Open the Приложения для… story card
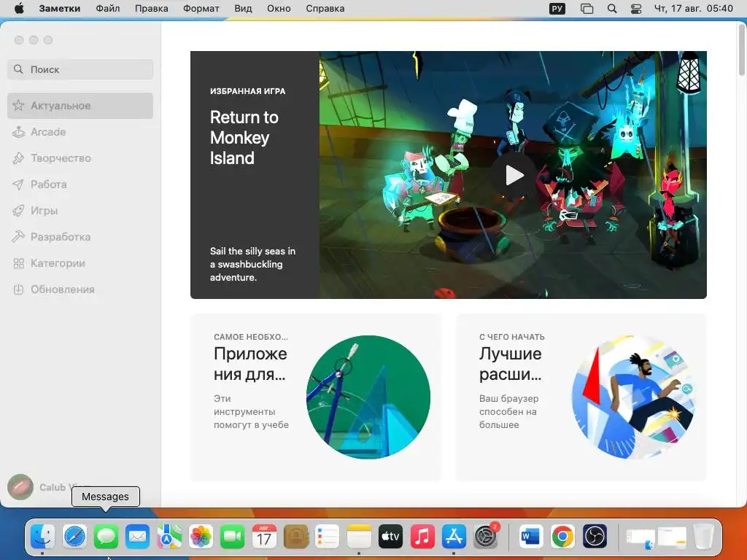Viewport: 747px width, 560px height. tap(315, 397)
